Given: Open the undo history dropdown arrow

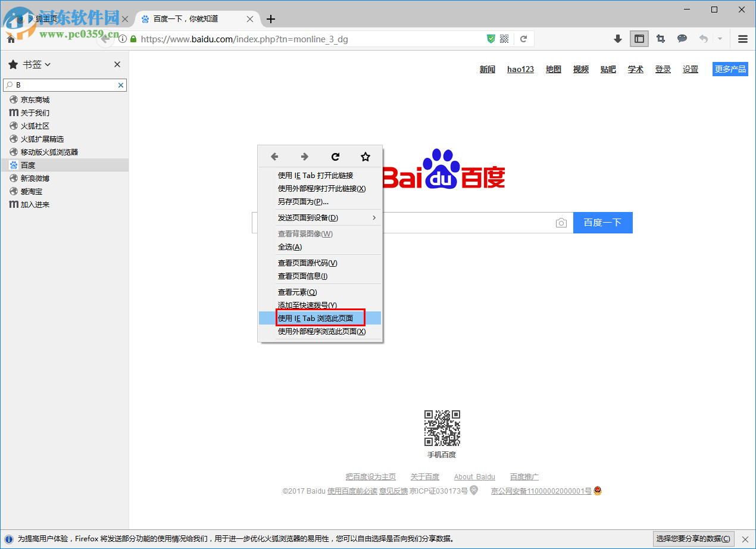Looking at the screenshot, I should [720, 38].
